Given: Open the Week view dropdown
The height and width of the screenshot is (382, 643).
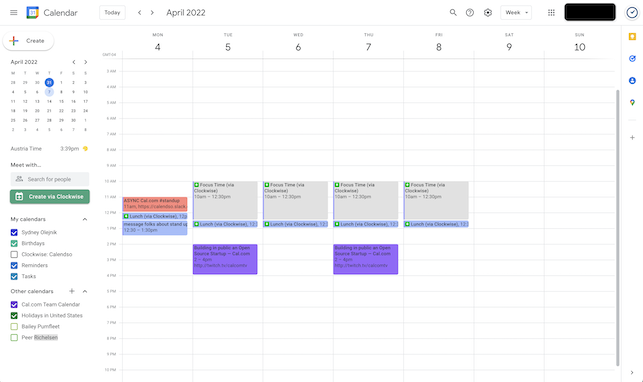Looking at the screenshot, I should 516,13.
